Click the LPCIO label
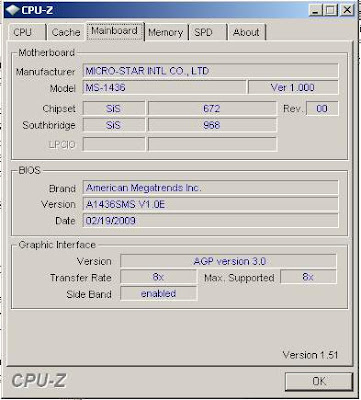361x400 pixels. click(62, 145)
